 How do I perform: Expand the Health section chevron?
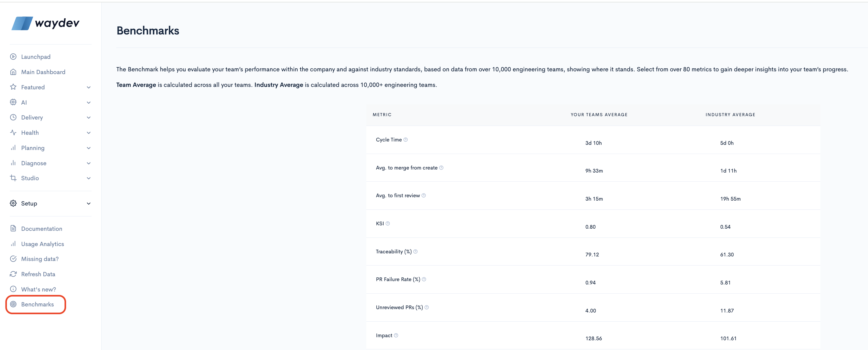[89, 133]
